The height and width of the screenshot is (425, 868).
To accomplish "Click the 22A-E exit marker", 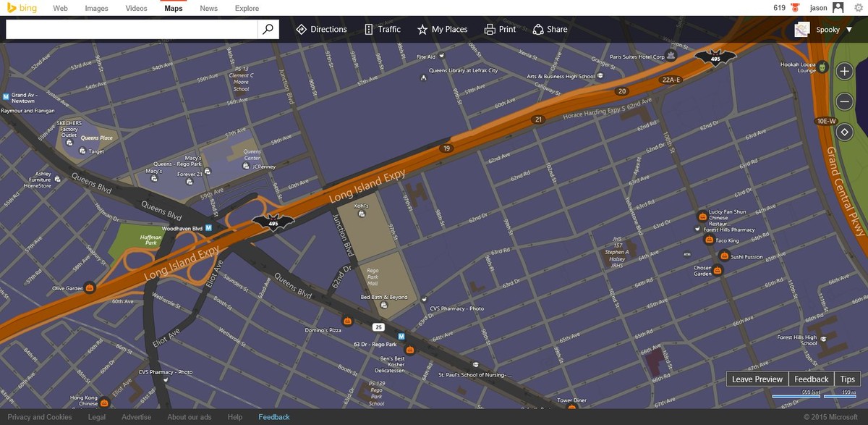I will point(671,80).
